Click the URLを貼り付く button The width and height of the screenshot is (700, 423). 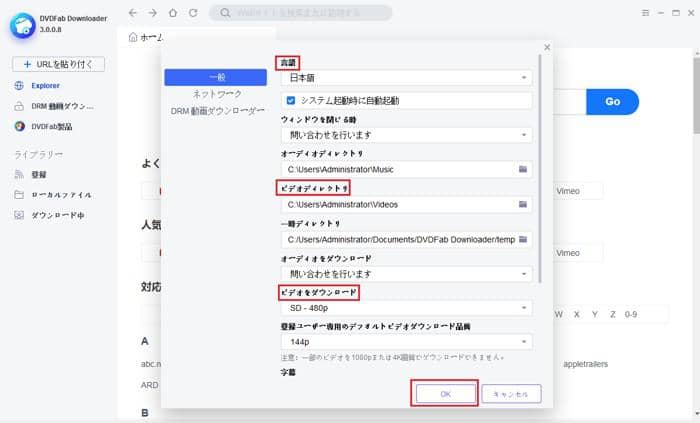pos(57,65)
